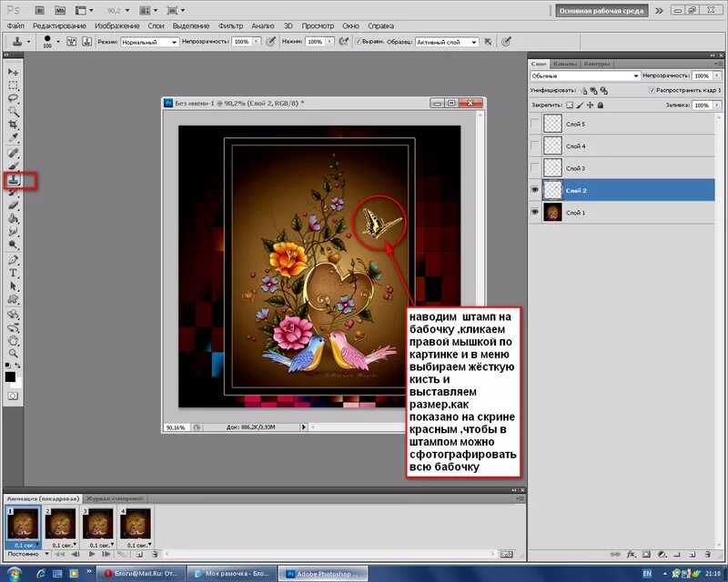This screenshot has width=728, height=582.
Task: Toggle ignore adjustment layers when cloning
Action: click(488, 42)
